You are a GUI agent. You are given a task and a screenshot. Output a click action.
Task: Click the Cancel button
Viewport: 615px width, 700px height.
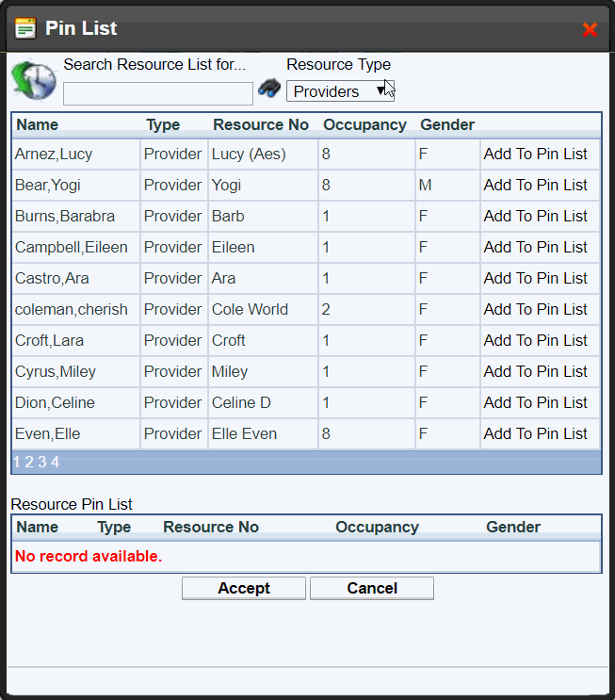(372, 589)
